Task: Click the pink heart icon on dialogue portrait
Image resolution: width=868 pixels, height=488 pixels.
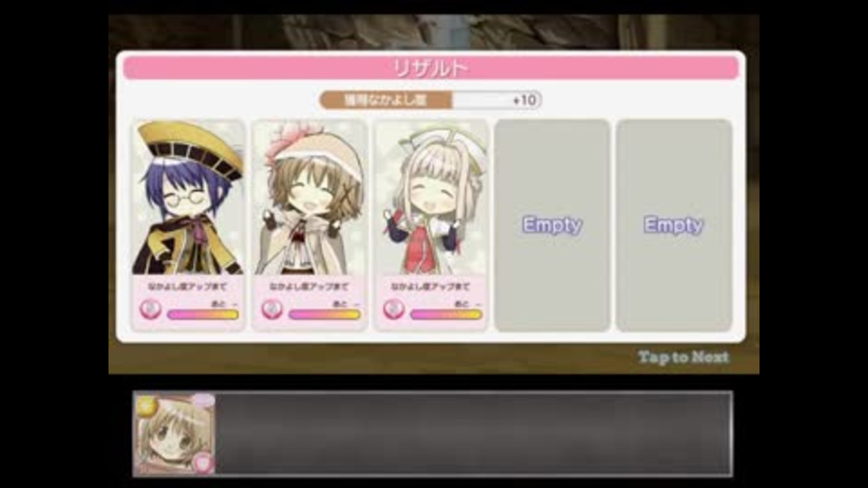Action: (x=204, y=463)
